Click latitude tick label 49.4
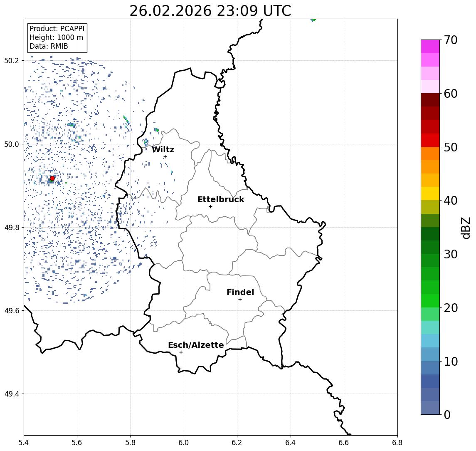This screenshot has height=451, width=476. click(12, 394)
